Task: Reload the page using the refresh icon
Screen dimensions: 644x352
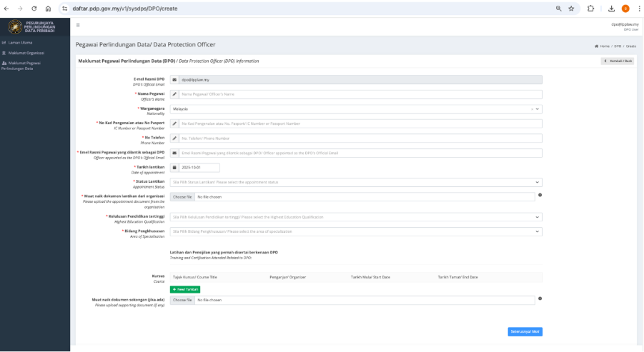Action: 34,9
